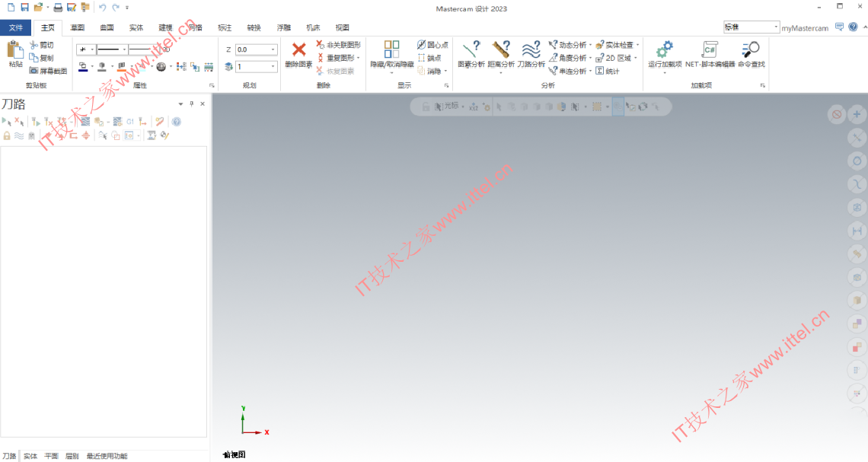The image size is (868, 462).
Task: Click the G1 post icon in 刀路 panel
Action: 130,121
